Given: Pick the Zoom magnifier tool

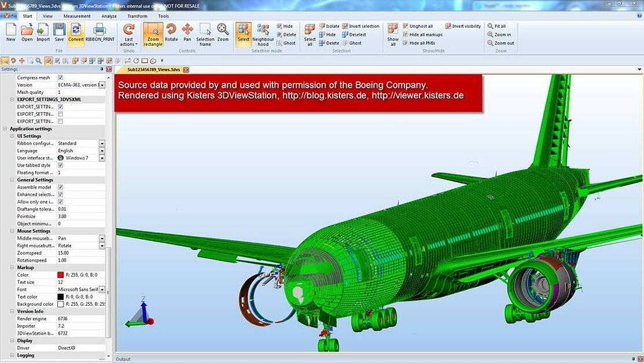Looking at the screenshot, I should click(223, 32).
